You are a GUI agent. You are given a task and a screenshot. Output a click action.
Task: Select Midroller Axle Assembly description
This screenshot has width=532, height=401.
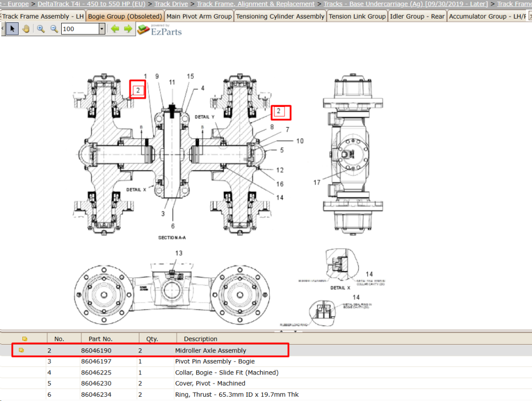(x=210, y=350)
